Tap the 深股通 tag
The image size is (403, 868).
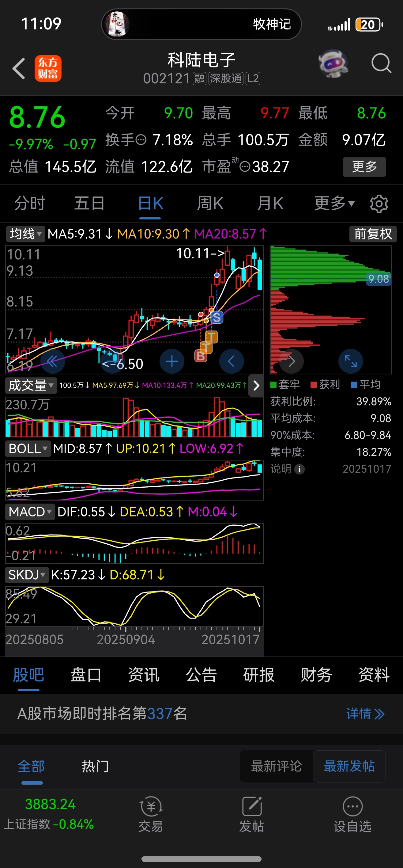(226, 78)
